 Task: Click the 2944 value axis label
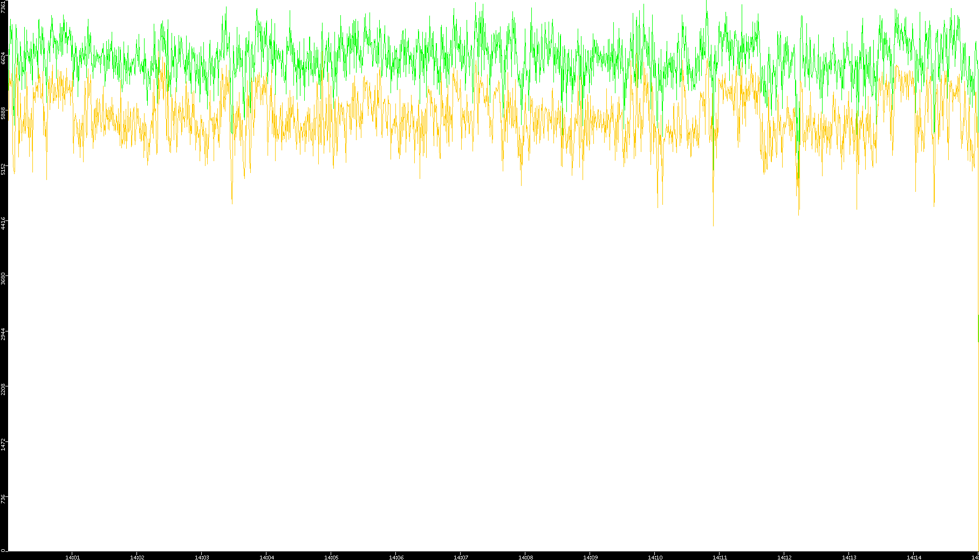coord(4,334)
